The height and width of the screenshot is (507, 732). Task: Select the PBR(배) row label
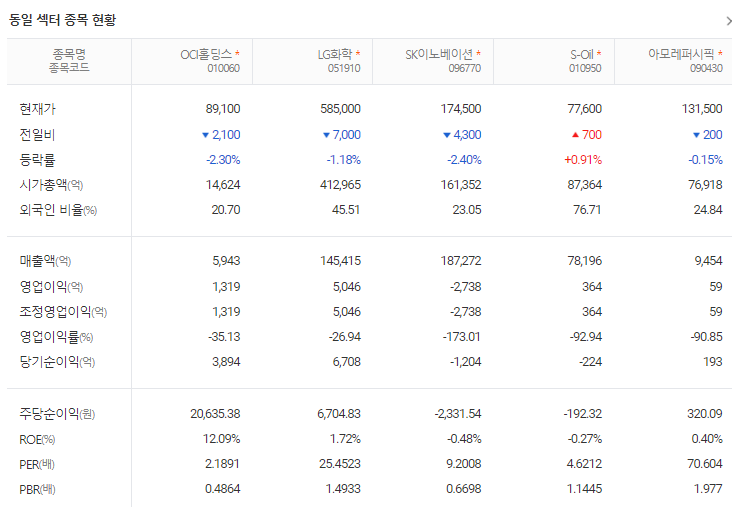point(37,489)
